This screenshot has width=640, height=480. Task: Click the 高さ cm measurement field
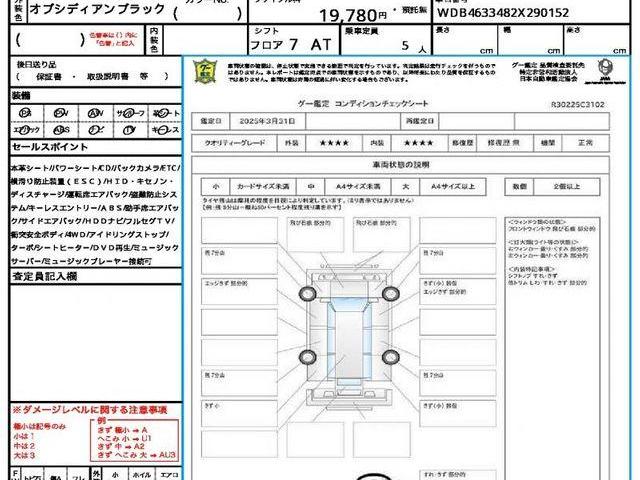click(x=597, y=40)
